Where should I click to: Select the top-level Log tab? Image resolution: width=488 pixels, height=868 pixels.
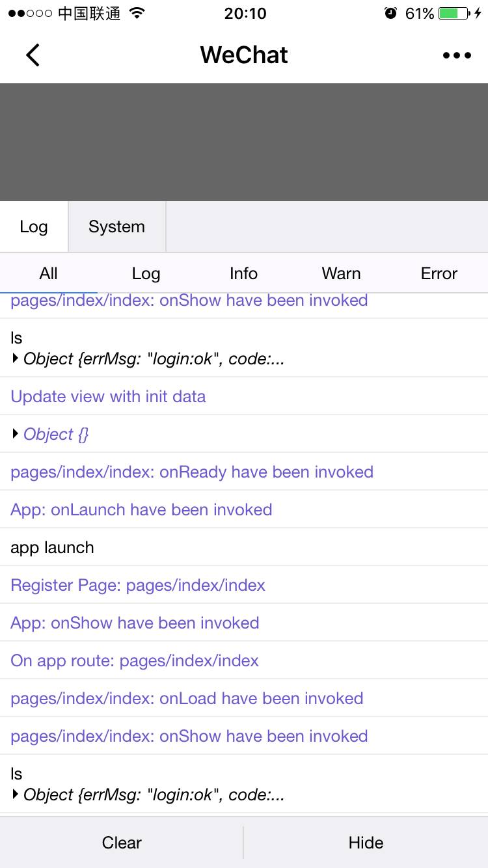point(34,226)
